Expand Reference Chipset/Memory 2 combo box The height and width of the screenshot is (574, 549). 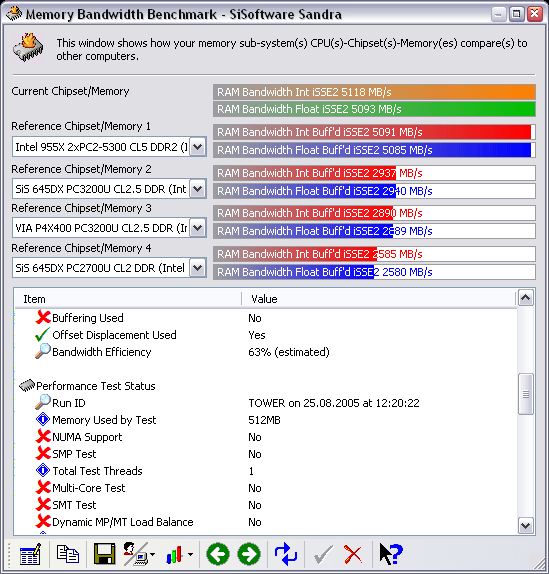[198, 189]
